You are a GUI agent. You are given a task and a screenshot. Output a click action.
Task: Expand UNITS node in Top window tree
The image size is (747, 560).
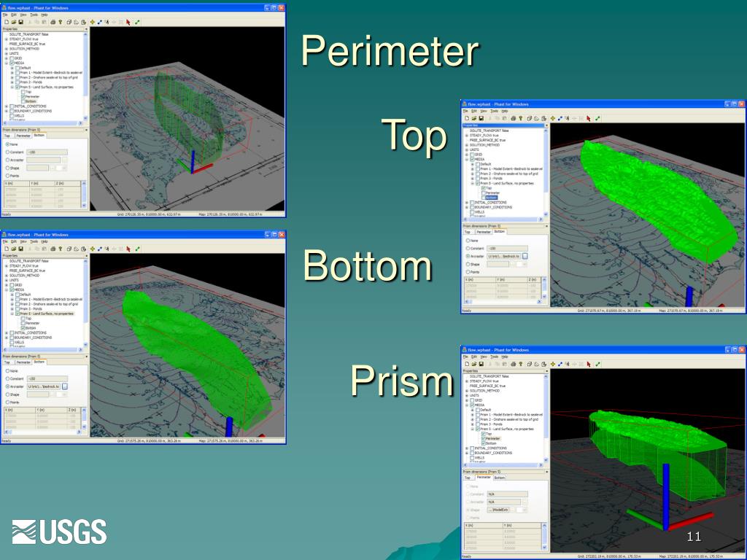point(466,149)
